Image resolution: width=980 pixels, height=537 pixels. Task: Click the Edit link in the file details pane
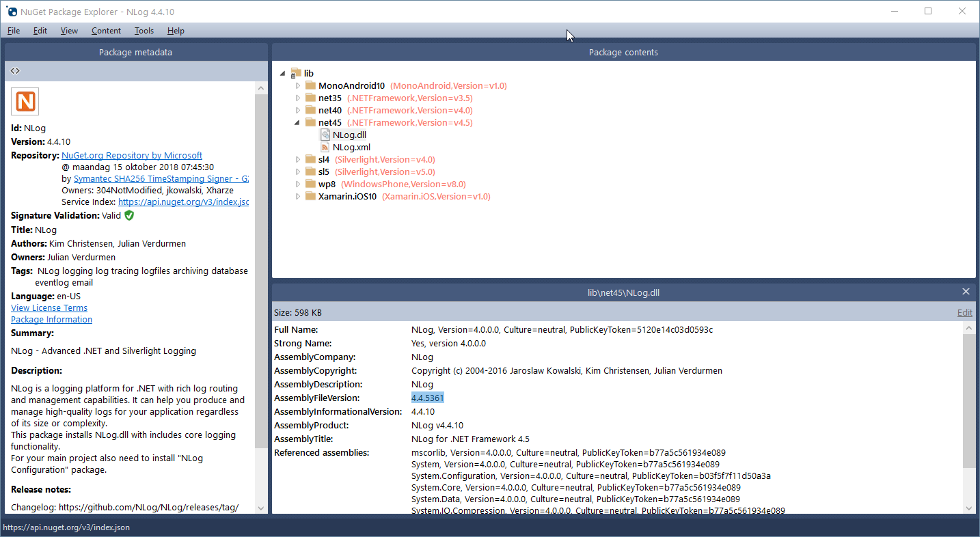964,312
